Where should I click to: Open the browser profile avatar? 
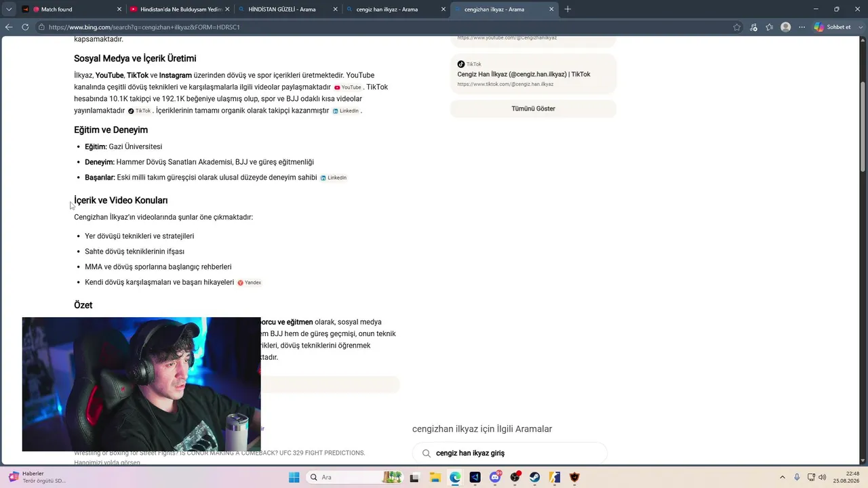click(785, 27)
